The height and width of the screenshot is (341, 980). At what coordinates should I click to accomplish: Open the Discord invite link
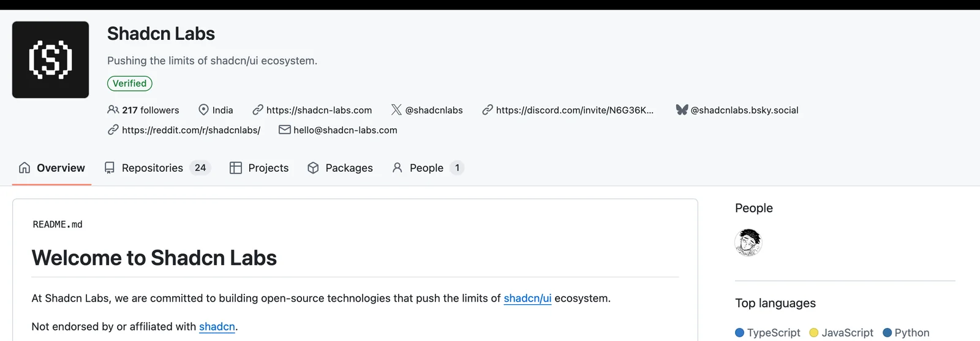tap(575, 110)
